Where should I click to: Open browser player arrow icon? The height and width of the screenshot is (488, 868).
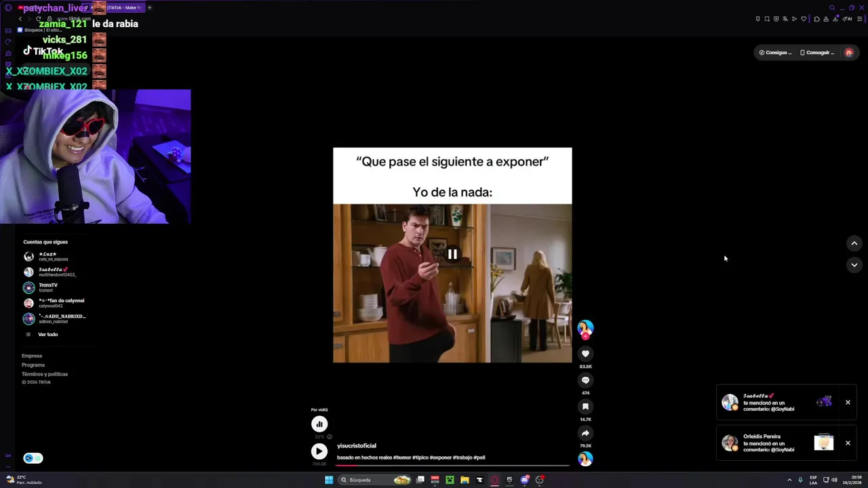coord(794,19)
